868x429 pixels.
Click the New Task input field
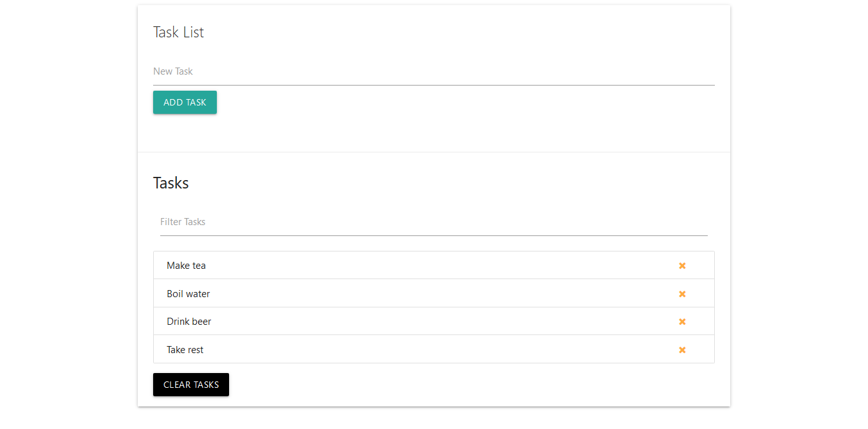pos(386,71)
